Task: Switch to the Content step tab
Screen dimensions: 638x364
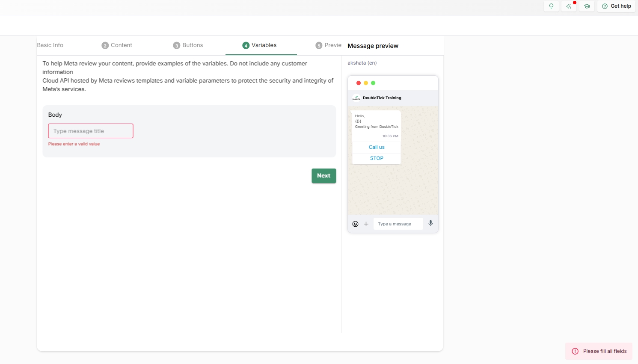Action: [x=117, y=45]
